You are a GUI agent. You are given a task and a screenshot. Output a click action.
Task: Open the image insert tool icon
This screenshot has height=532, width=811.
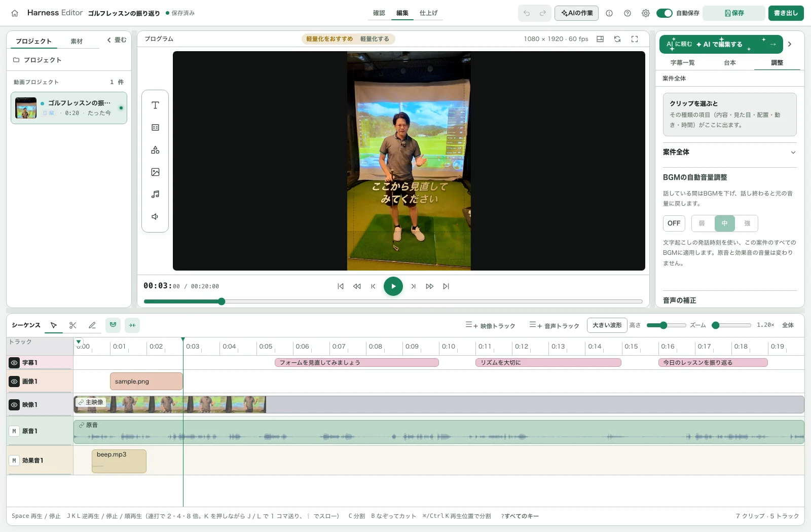pyautogui.click(x=155, y=172)
